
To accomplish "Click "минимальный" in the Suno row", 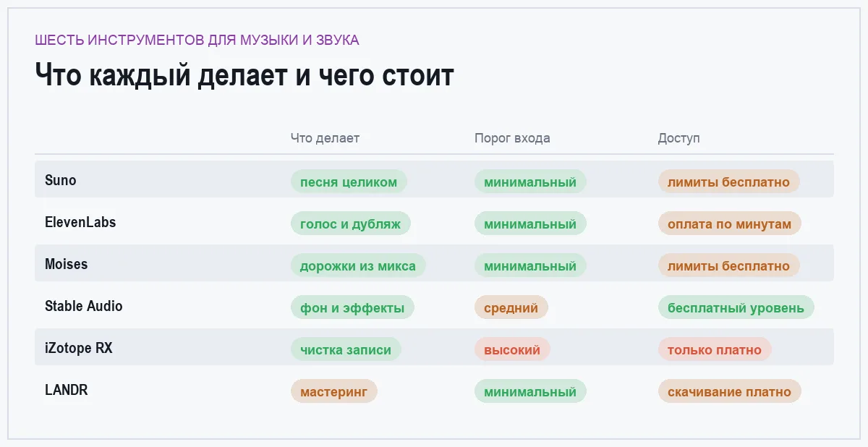I will click(530, 182).
